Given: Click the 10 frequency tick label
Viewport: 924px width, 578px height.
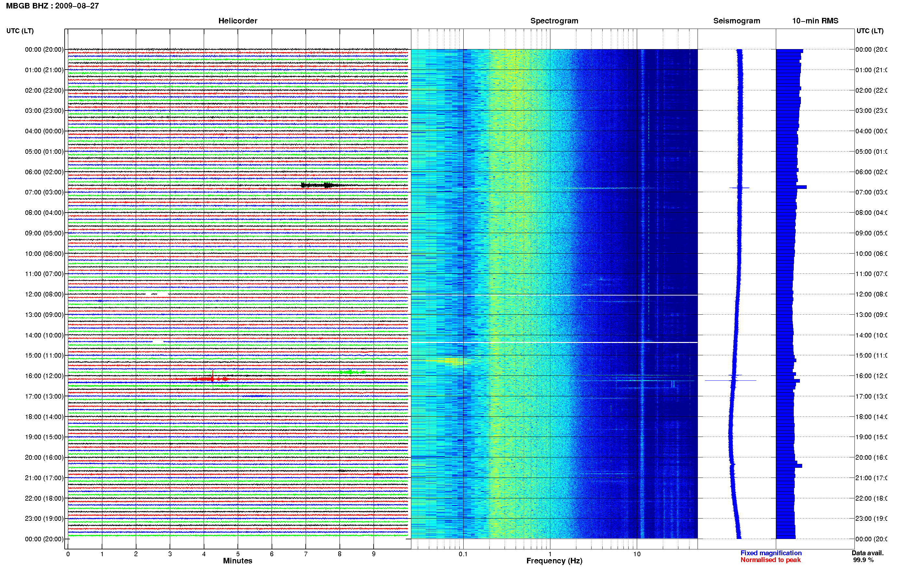Looking at the screenshot, I should (x=637, y=554).
